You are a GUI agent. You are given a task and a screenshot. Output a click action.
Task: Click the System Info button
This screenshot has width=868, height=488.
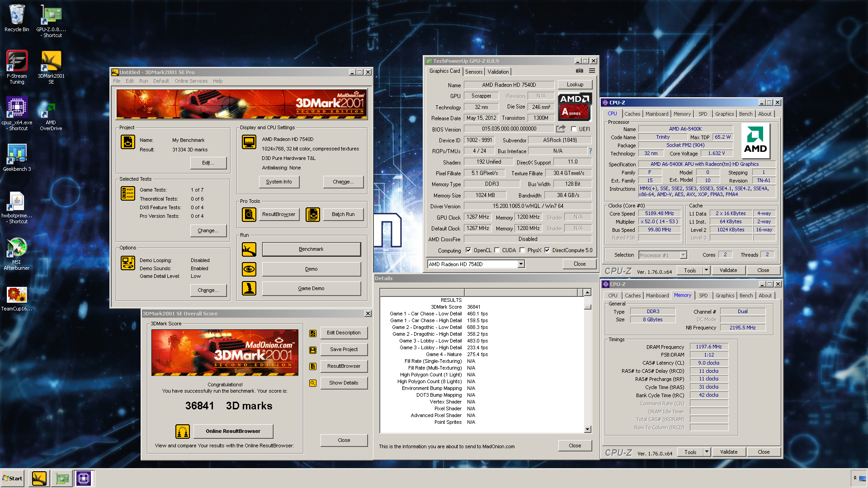tap(279, 182)
